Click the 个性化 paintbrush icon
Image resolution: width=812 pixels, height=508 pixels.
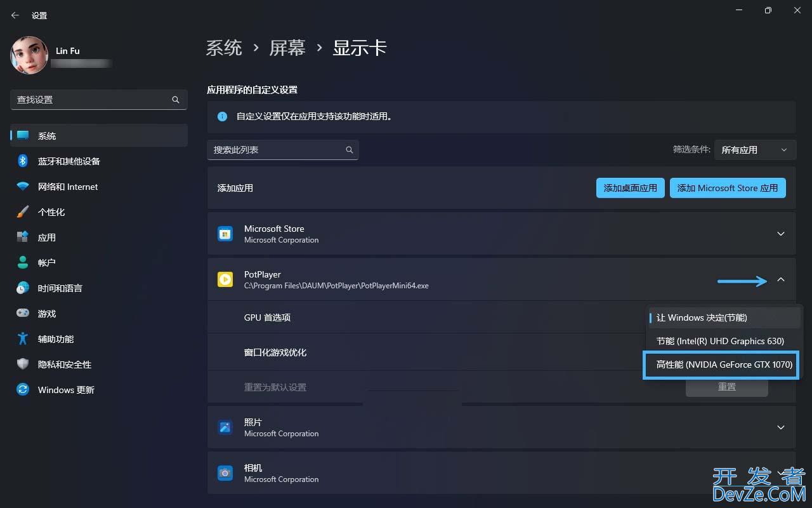click(x=23, y=212)
